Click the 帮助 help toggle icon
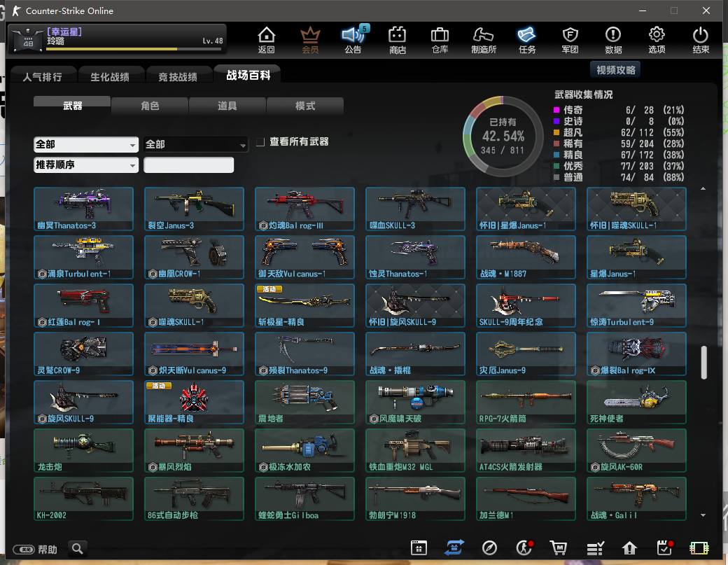 pos(24,550)
